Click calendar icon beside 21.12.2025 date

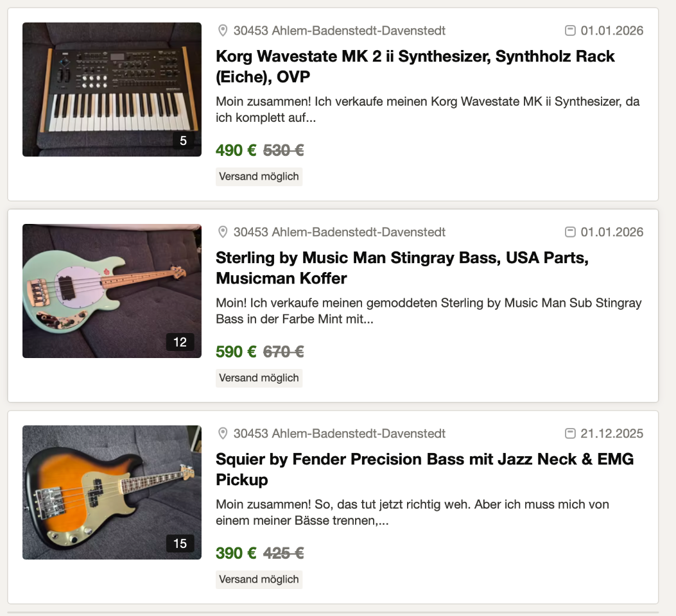pos(569,434)
